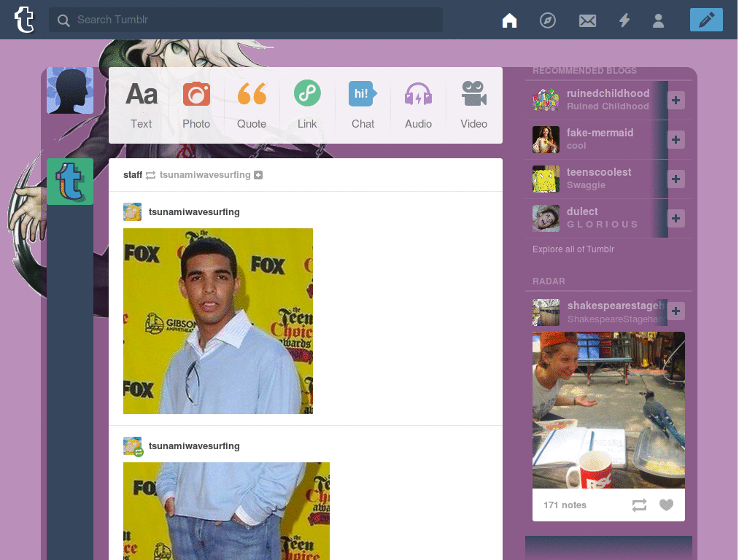Create a new Chat post
Viewport: 747px width, 560px height.
coord(363,105)
